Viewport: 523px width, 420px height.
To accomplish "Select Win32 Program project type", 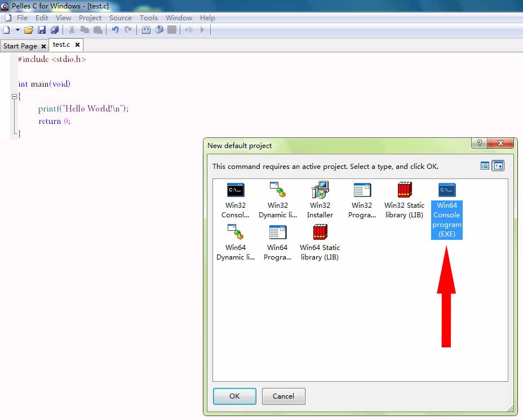I will click(362, 200).
